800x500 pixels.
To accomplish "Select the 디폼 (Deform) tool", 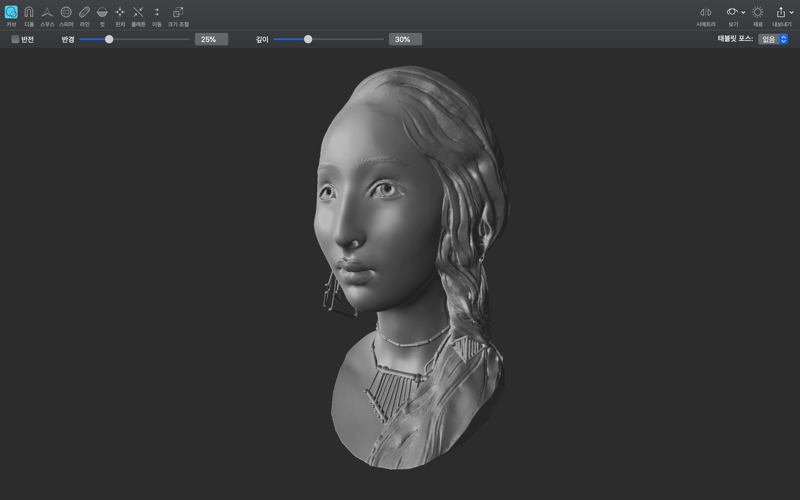I will click(29, 13).
